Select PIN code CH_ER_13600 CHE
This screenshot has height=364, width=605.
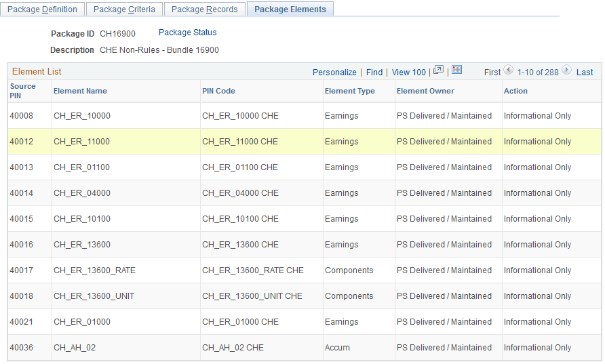(240, 245)
